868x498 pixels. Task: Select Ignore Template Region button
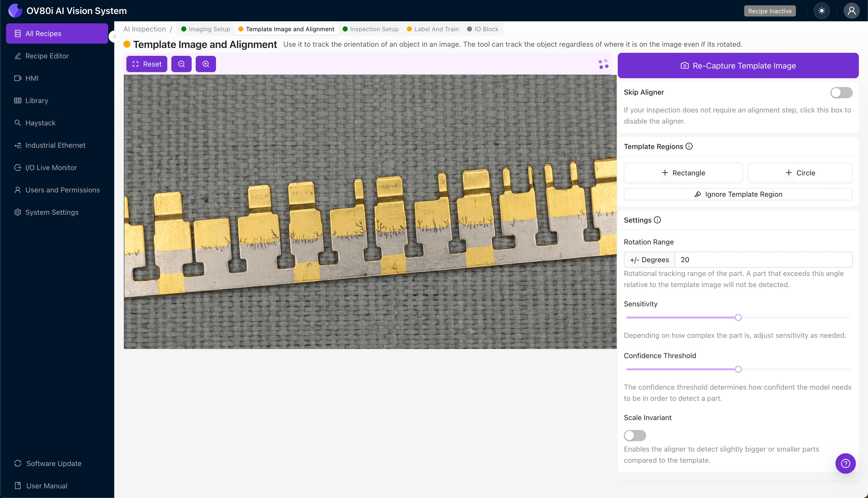click(738, 194)
